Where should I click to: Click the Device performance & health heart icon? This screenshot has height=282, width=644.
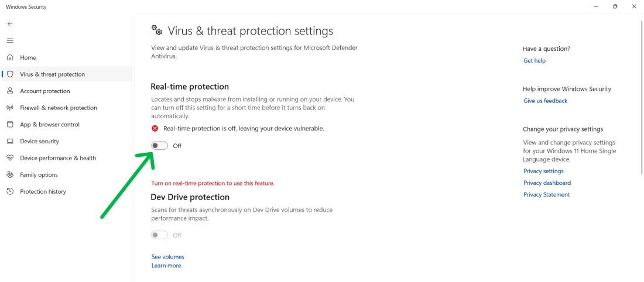coord(9,158)
